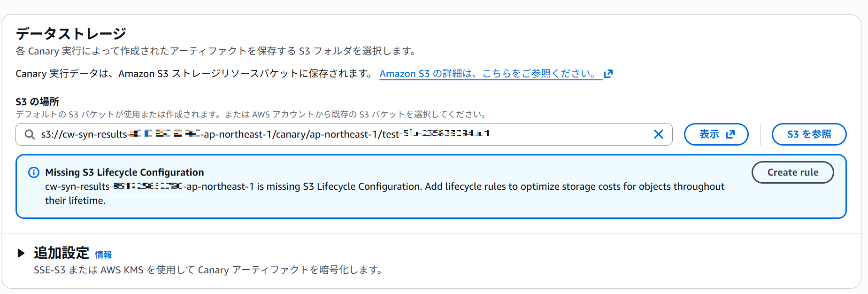The height and width of the screenshot is (294, 868).
Task: Focus the S3 bucket path input field
Action: pos(329,135)
